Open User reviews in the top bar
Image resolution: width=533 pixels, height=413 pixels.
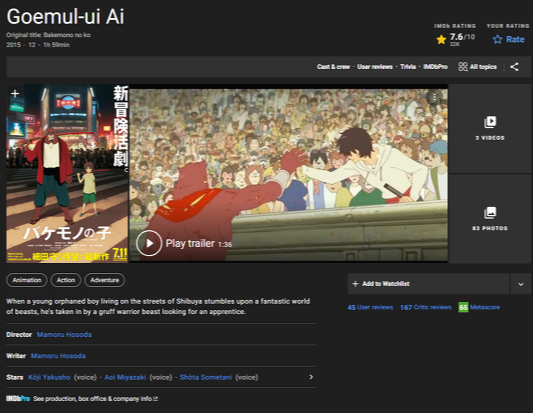pos(375,67)
